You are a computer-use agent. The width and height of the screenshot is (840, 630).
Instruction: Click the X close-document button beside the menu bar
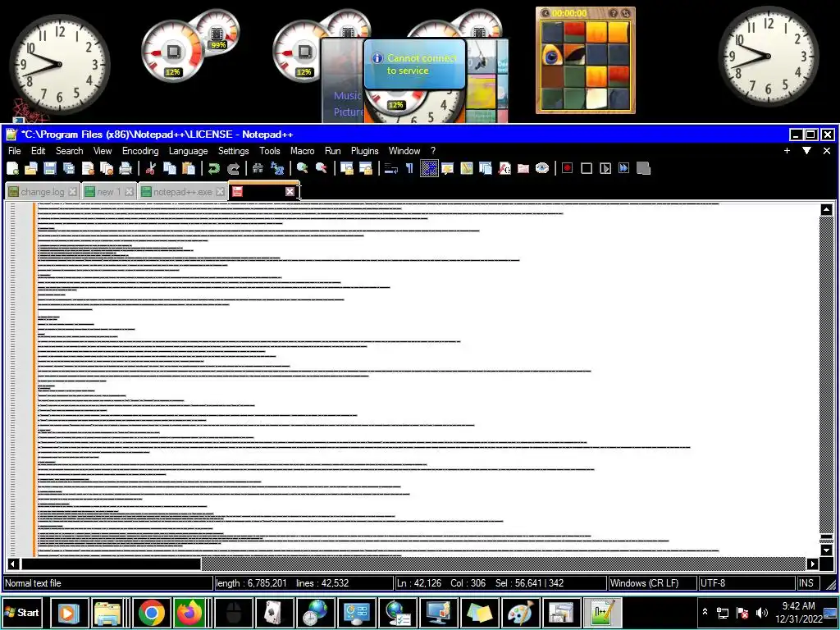pos(827,151)
